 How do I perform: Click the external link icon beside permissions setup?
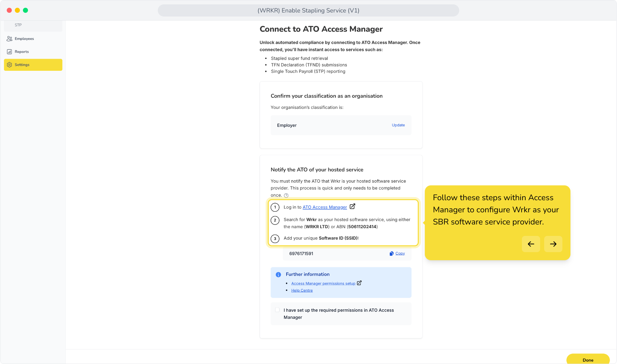(359, 283)
